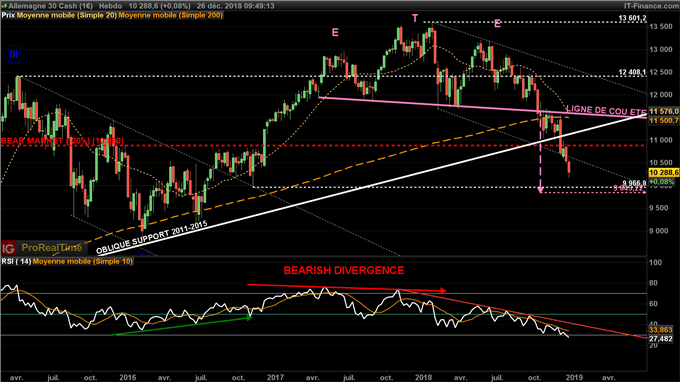Screen dimensions: 680x382
Task: Click the 26 déc. 2018 09:49:13 timestamp
Action: (235, 6)
